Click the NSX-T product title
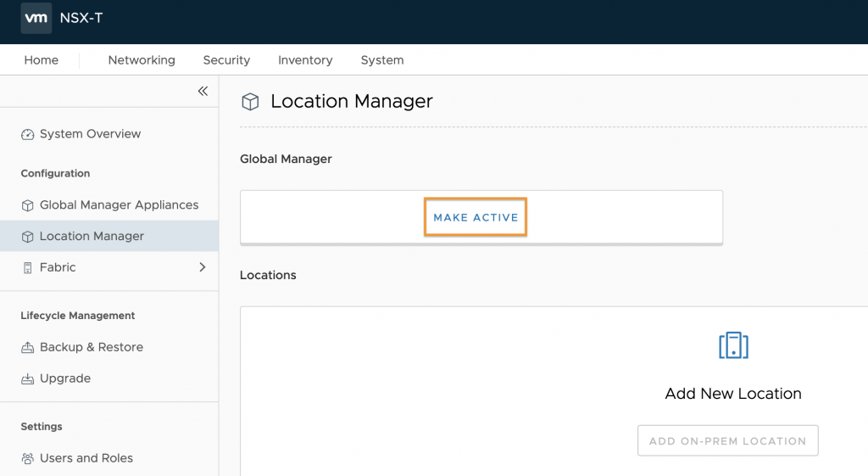 (x=81, y=18)
